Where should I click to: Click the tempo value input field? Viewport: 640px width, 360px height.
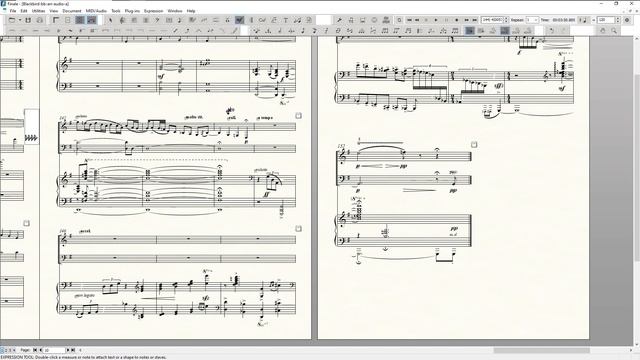(x=606, y=20)
